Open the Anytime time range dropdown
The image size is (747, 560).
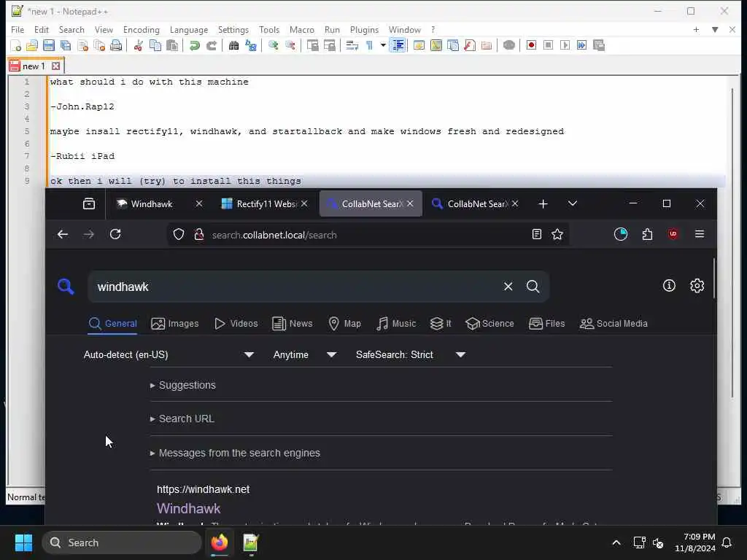(x=305, y=355)
